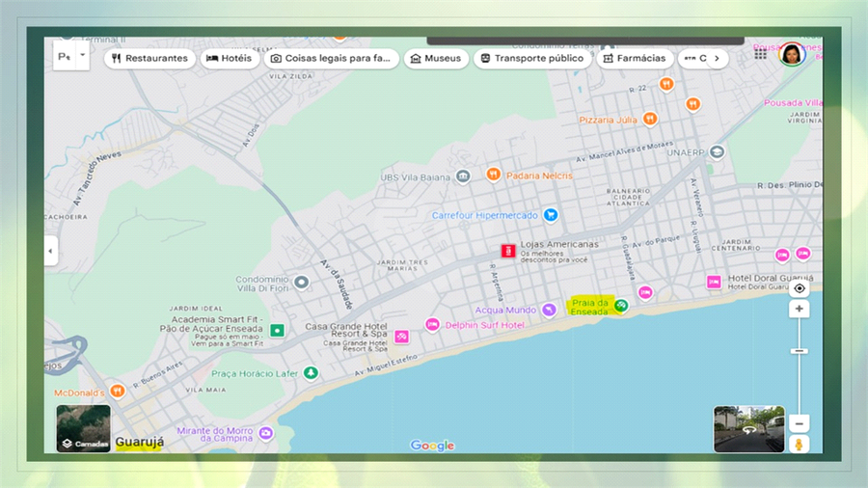Open the travel mode dropdown arrow
Image resolution: width=868 pixels, height=488 pixels.
pyautogui.click(x=83, y=55)
